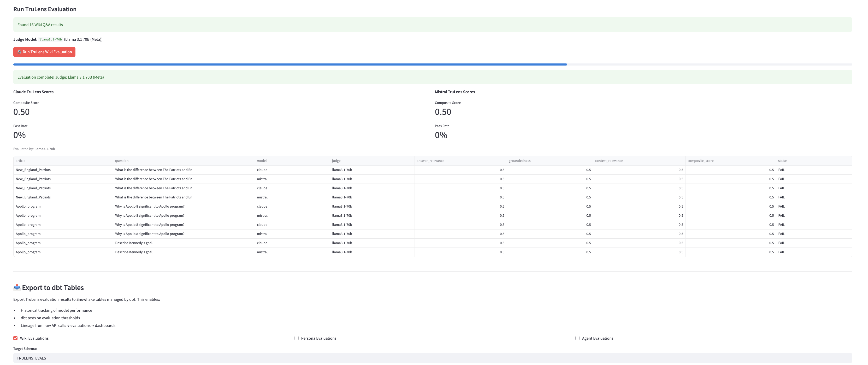Select the first New_England_Patriots article cell
The image size is (868, 365).
pyautogui.click(x=33, y=170)
